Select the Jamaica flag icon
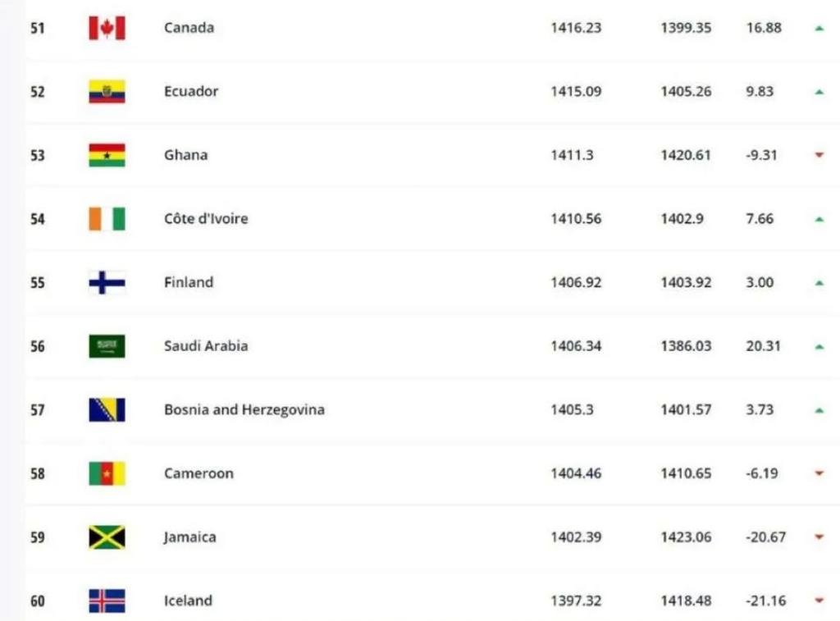This screenshot has height=621, width=840. click(107, 537)
